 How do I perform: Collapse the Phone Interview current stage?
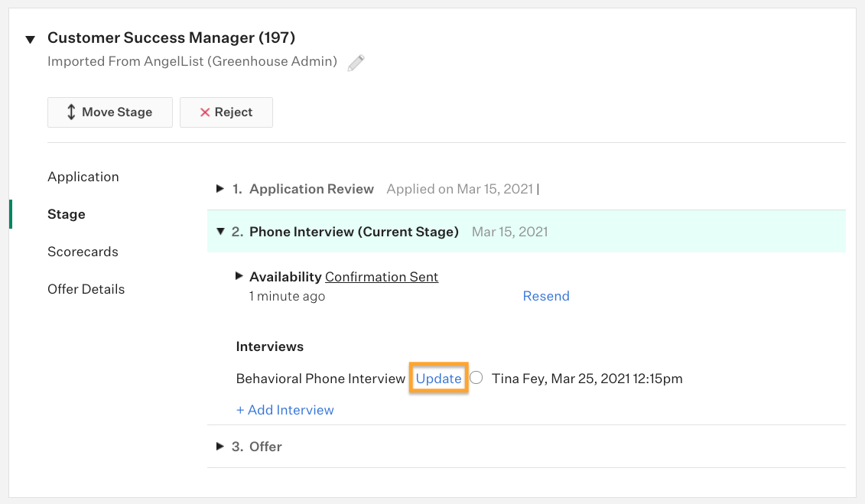(x=221, y=232)
